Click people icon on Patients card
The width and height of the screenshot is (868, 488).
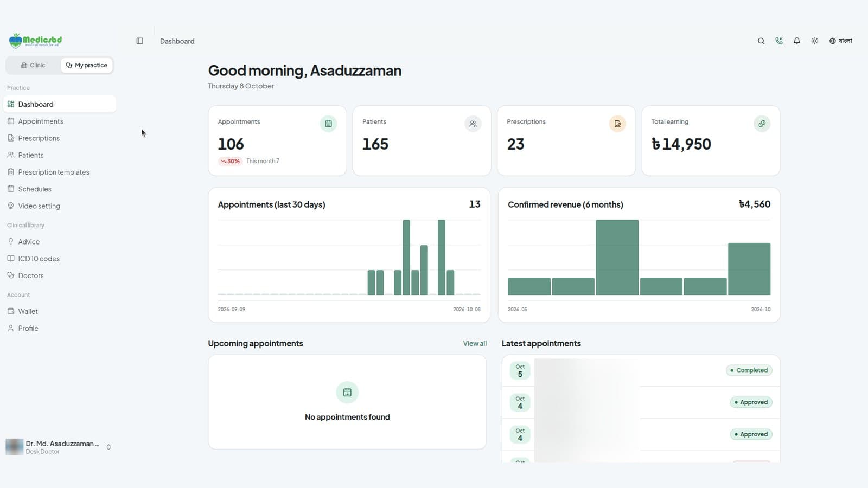click(x=473, y=124)
